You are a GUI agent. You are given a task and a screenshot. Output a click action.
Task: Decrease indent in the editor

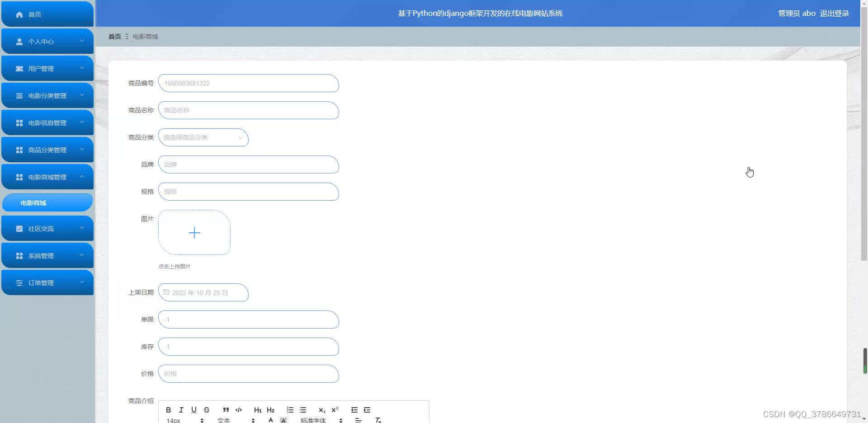point(354,410)
